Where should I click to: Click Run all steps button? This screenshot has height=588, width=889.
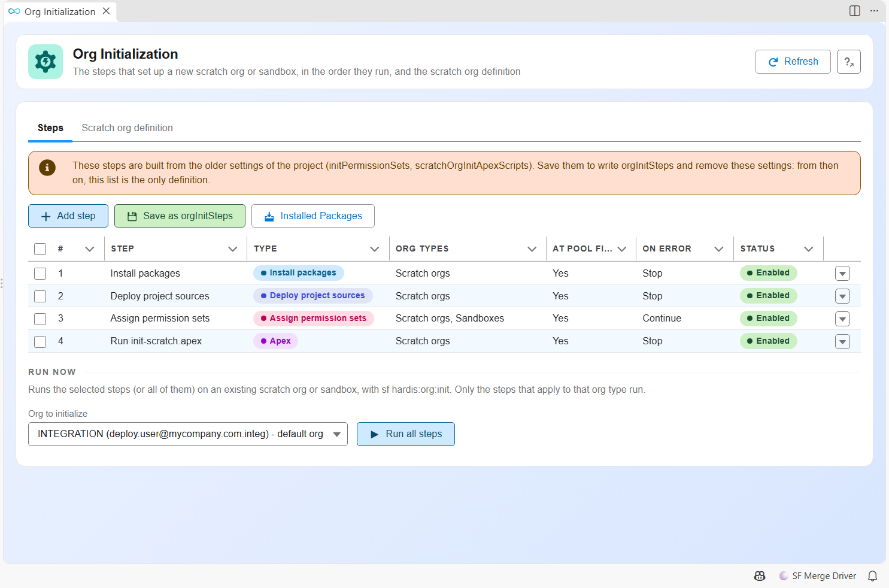click(406, 434)
